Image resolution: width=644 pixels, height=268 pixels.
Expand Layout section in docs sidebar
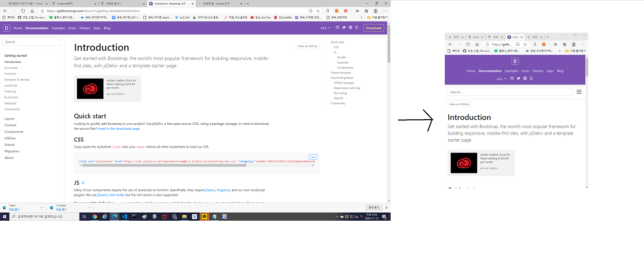[9, 119]
